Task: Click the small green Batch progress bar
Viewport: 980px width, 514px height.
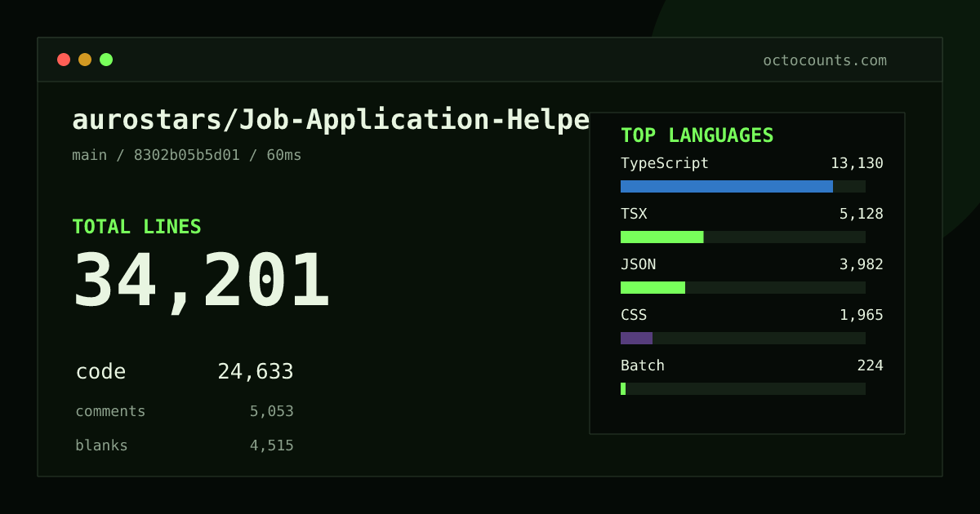Action: [x=623, y=388]
